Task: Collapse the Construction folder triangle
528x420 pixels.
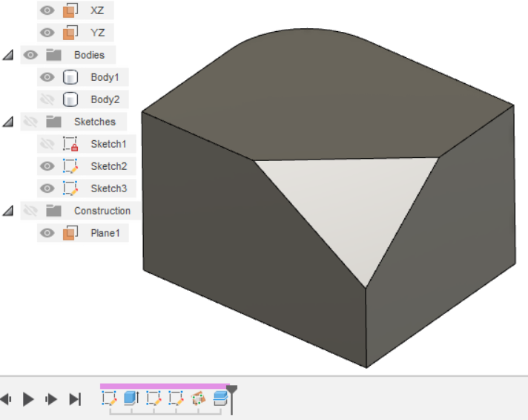Action: tap(8, 211)
